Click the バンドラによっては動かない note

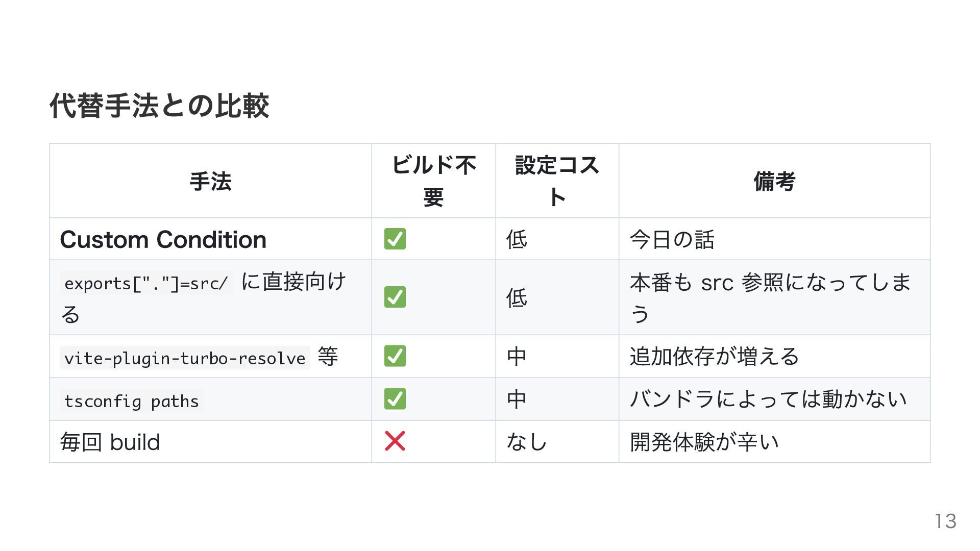pyautogui.click(x=768, y=399)
